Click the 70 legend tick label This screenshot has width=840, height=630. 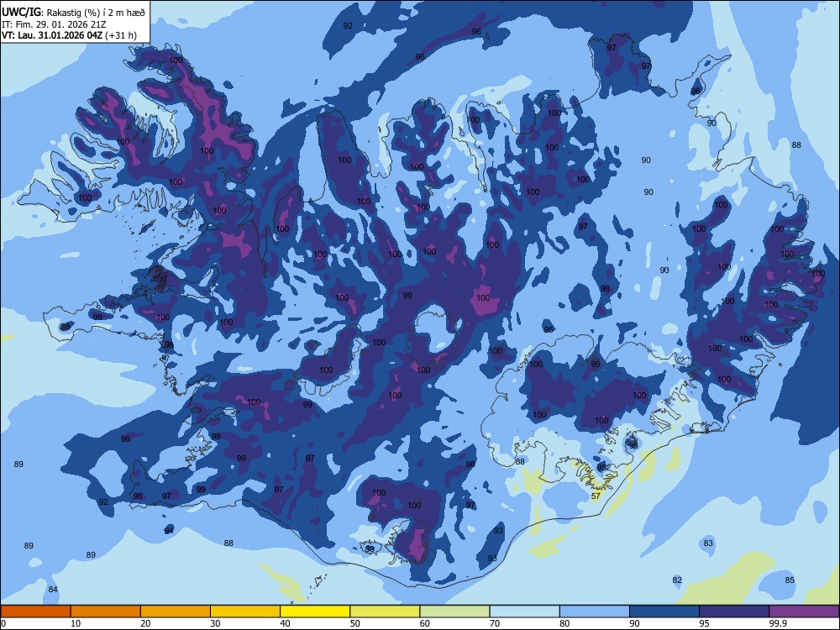tap(495, 623)
